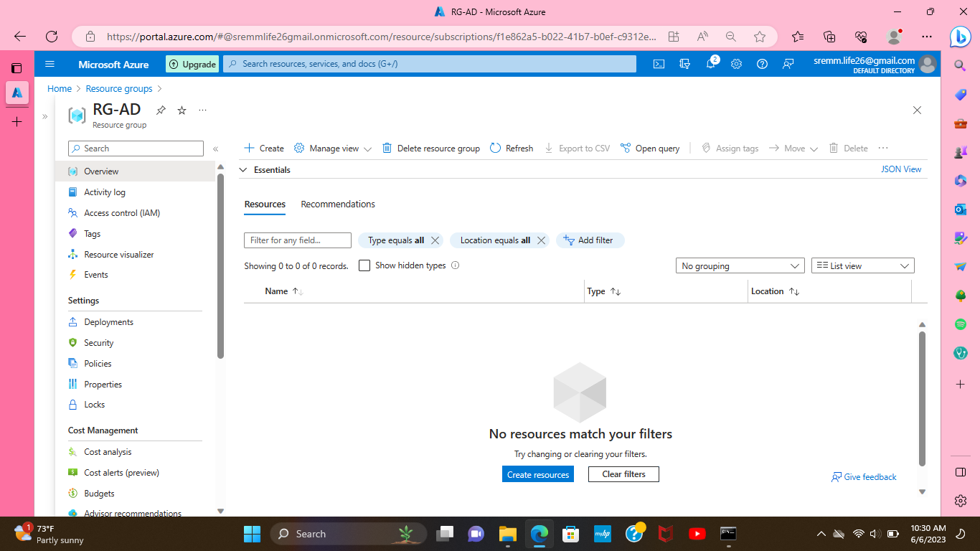Collapse the Essentials section
The width and height of the screenshot is (980, 551).
(x=243, y=169)
